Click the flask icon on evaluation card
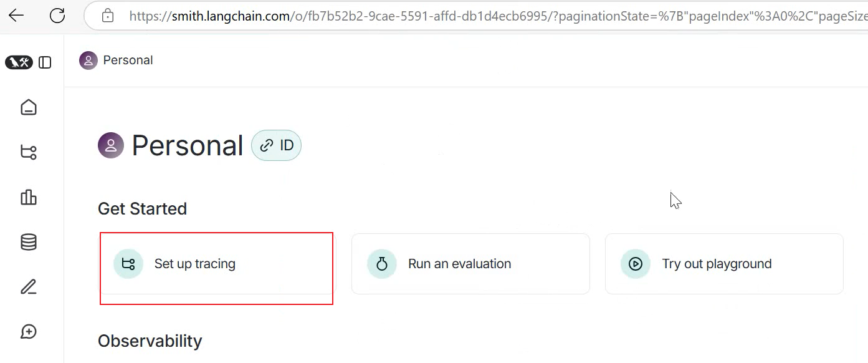This screenshot has height=363, width=868. coord(382,264)
